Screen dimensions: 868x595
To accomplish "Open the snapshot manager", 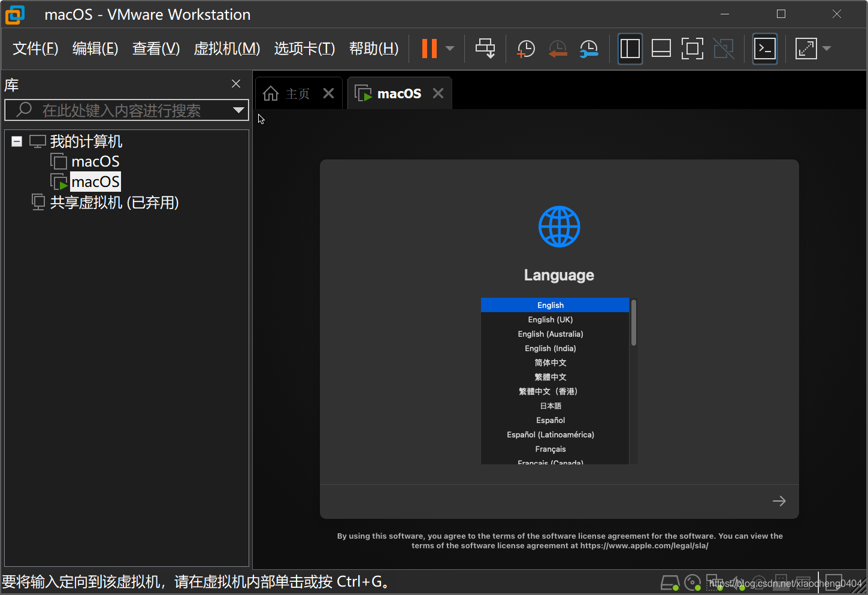I will tap(589, 49).
